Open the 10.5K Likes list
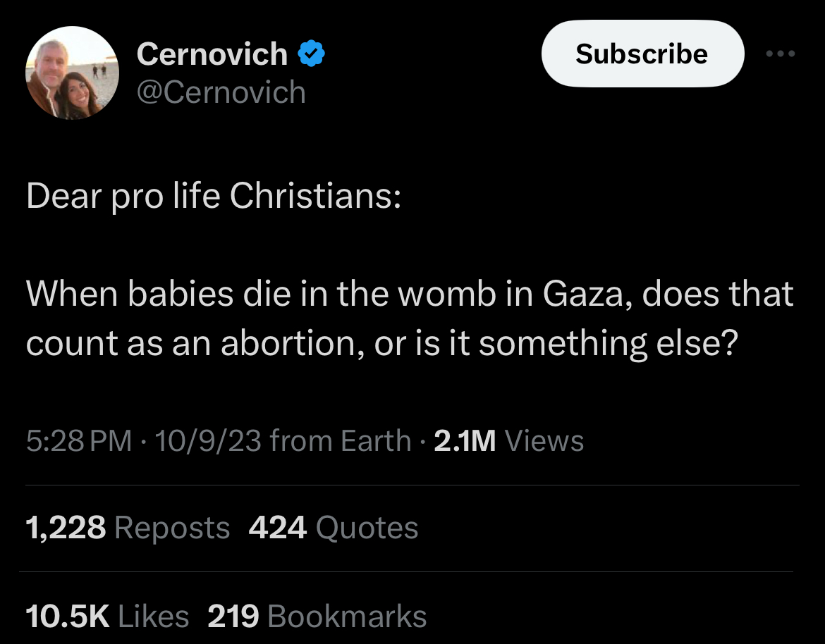 (x=107, y=616)
